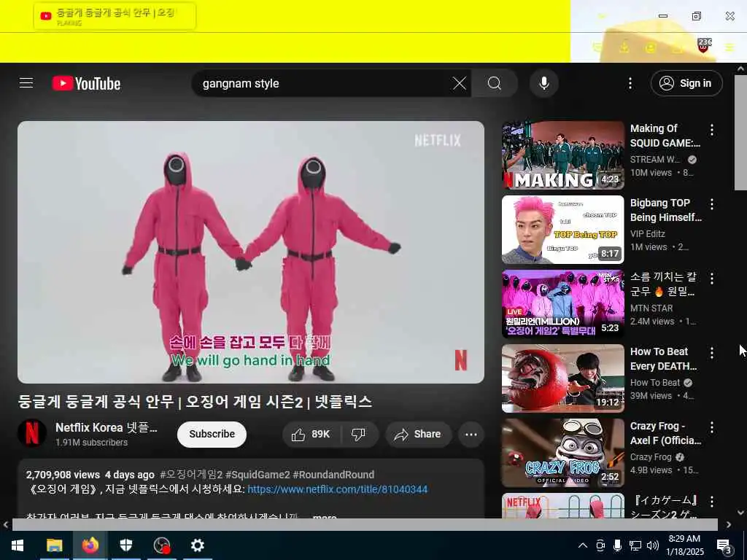This screenshot has width=747, height=560.
Task: Open uBlock Origin extension icon
Action: (704, 46)
